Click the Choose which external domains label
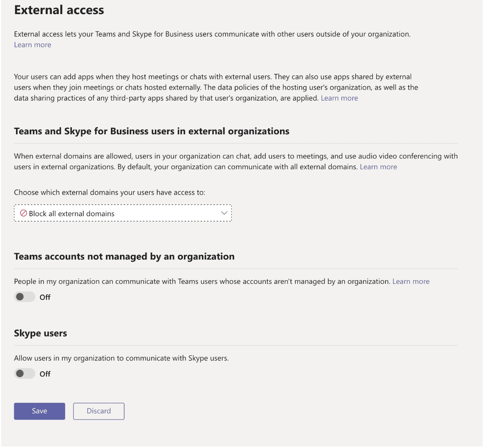The image size is (483, 448). [110, 192]
